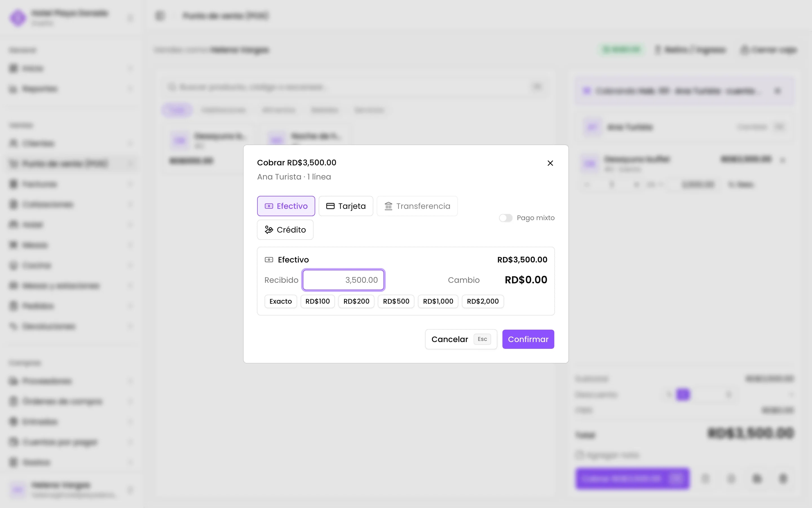Close the Cobrar payment dialog
Viewport: 812px width, 508px height.
pos(550,163)
